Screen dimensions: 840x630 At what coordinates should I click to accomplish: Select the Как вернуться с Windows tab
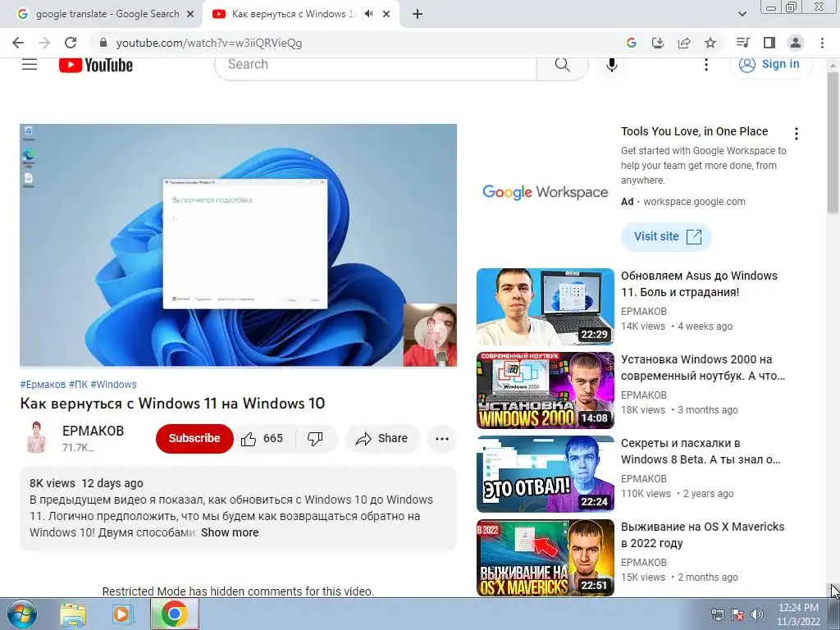[x=292, y=15]
